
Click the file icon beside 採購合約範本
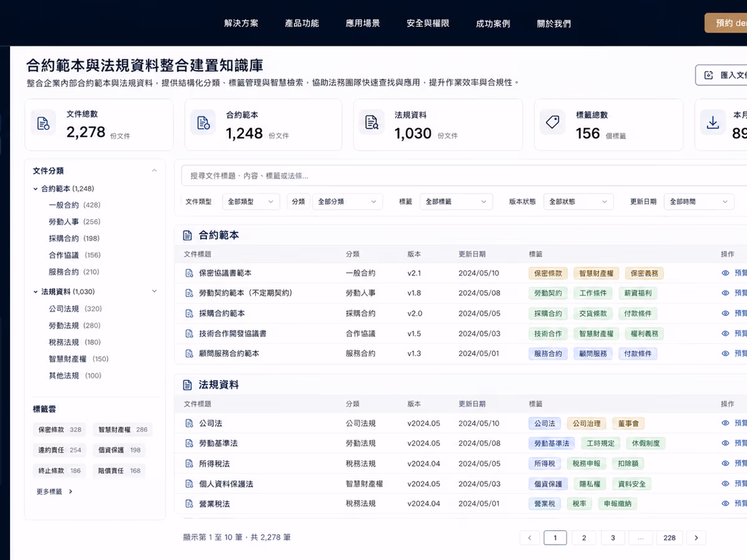(x=189, y=314)
